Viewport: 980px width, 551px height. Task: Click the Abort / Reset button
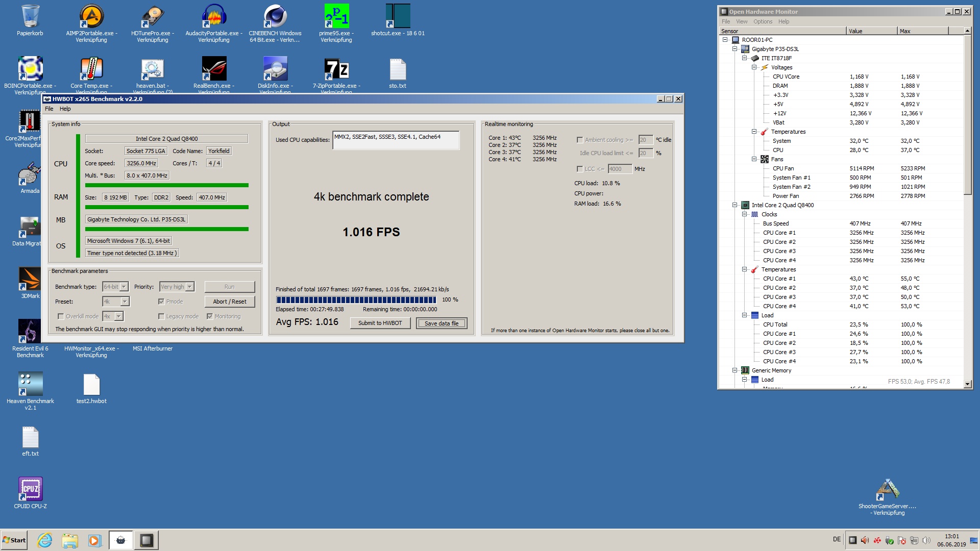230,302
